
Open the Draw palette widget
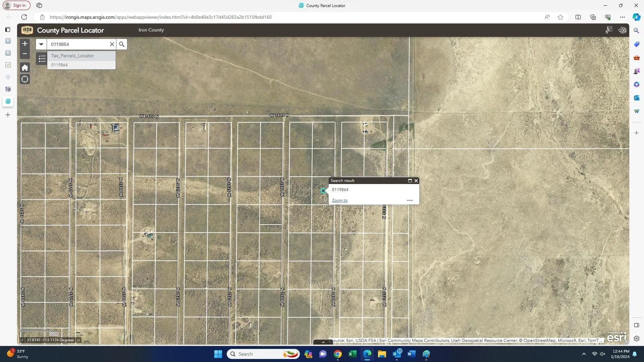[x=623, y=30]
